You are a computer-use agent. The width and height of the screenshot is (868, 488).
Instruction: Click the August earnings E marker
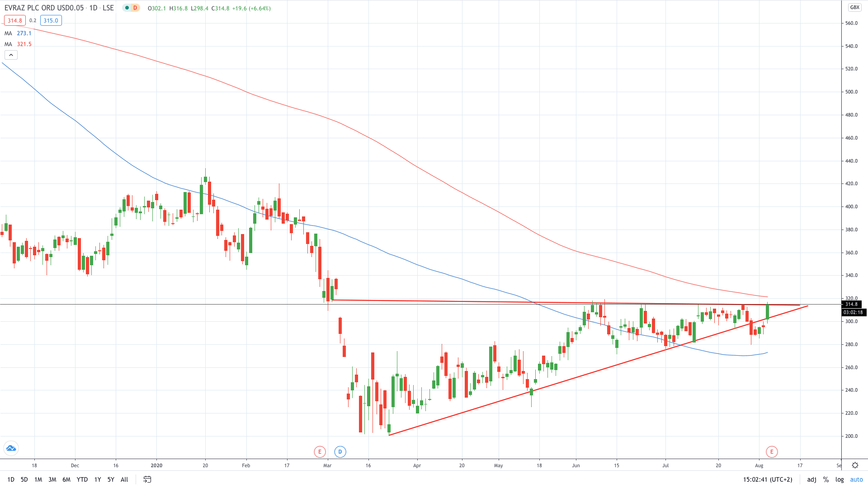772,451
